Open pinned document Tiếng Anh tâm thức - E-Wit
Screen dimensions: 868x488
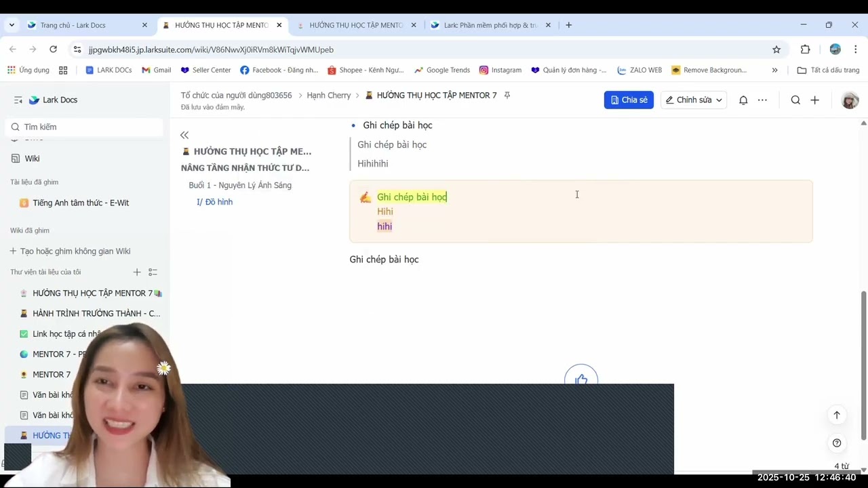click(81, 203)
